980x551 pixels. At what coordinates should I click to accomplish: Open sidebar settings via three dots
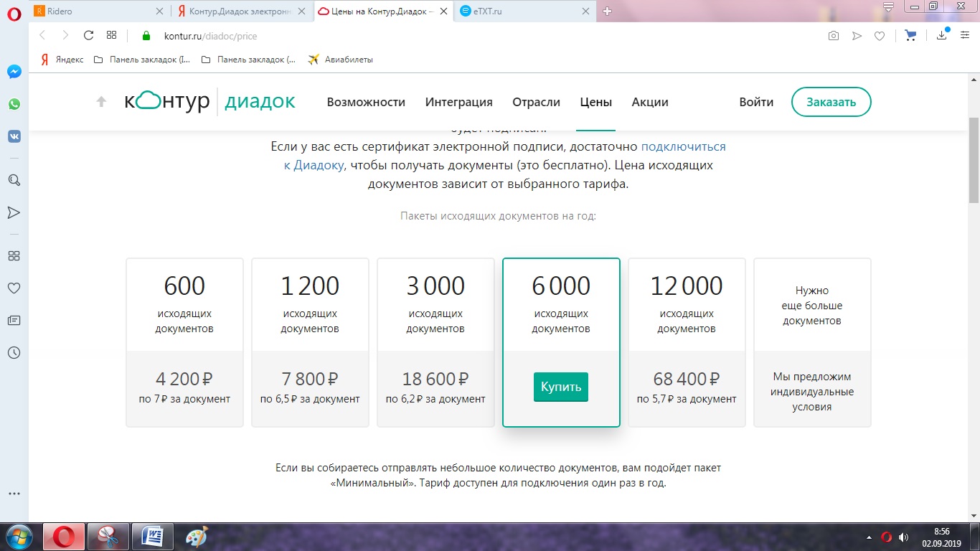point(14,494)
